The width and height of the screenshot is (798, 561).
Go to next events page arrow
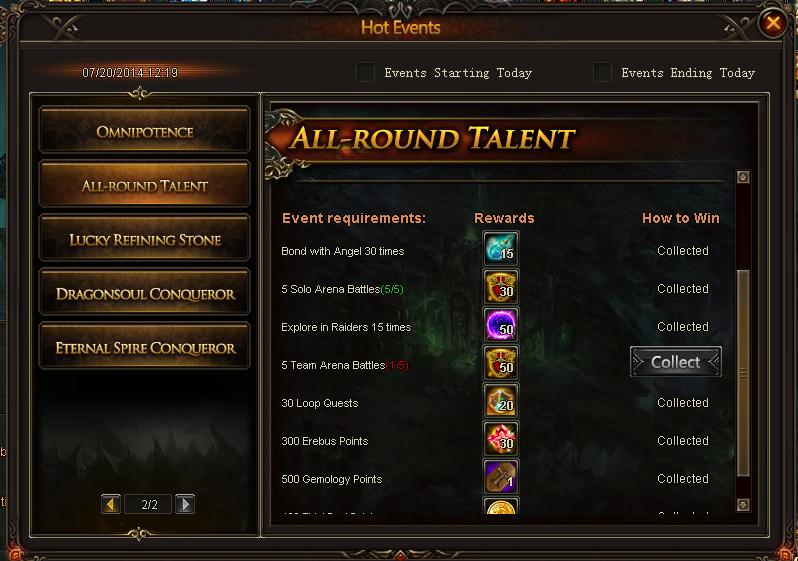point(185,504)
